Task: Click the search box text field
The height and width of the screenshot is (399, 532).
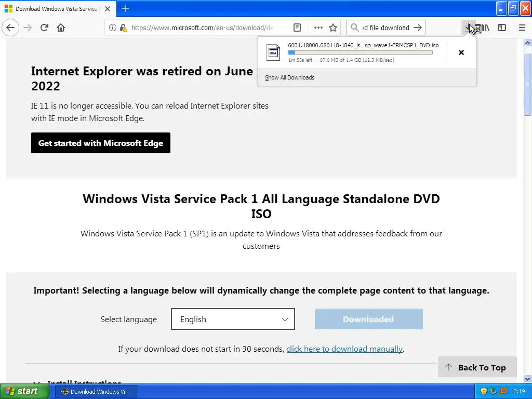Action: (386, 28)
